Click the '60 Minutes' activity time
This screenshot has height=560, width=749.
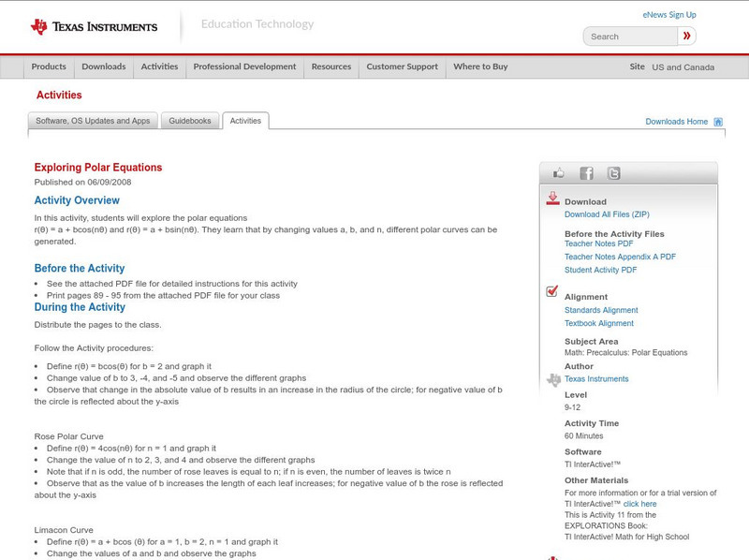[583, 435]
